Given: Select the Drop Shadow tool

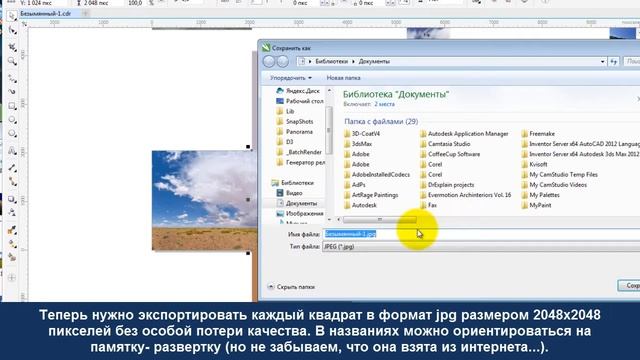Looking at the screenshot, I should (12, 199).
